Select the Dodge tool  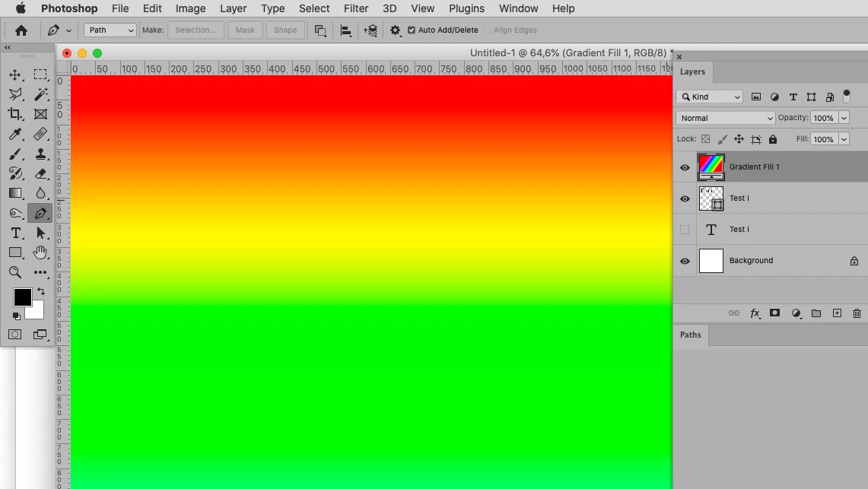tap(15, 213)
